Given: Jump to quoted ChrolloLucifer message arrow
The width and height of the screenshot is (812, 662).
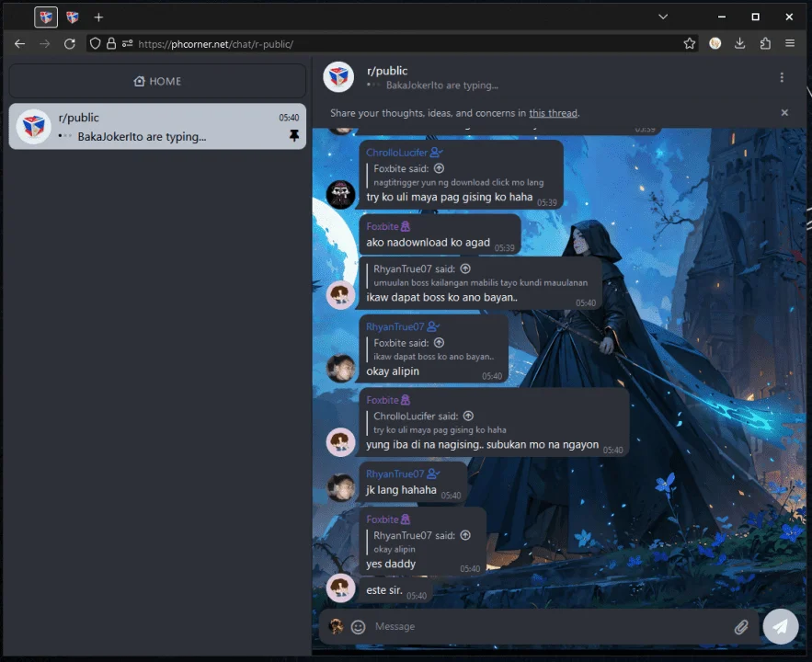Looking at the screenshot, I should pyautogui.click(x=469, y=416).
